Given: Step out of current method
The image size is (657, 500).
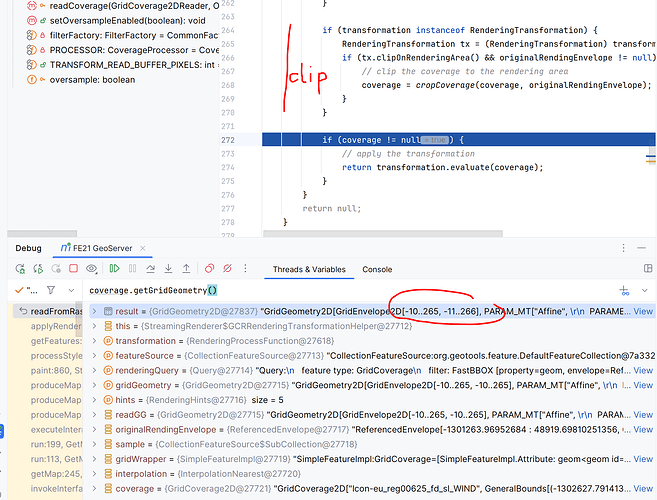Looking at the screenshot, I should coord(186,268).
